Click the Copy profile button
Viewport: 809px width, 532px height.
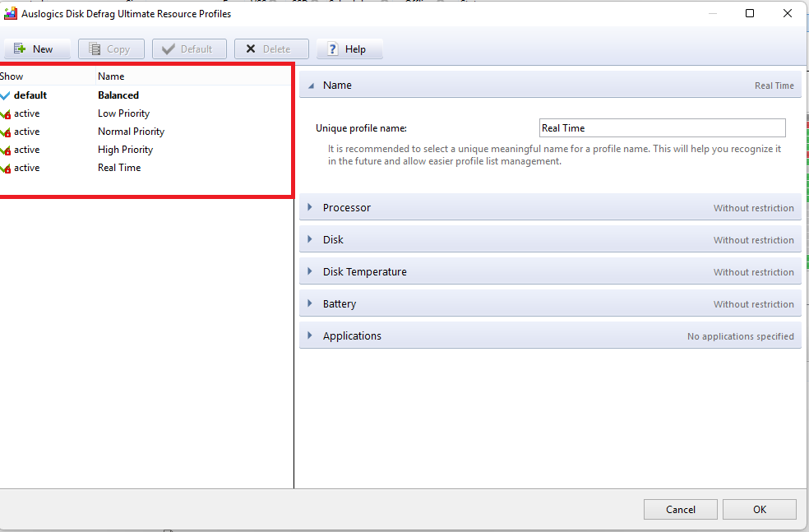pyautogui.click(x=111, y=49)
